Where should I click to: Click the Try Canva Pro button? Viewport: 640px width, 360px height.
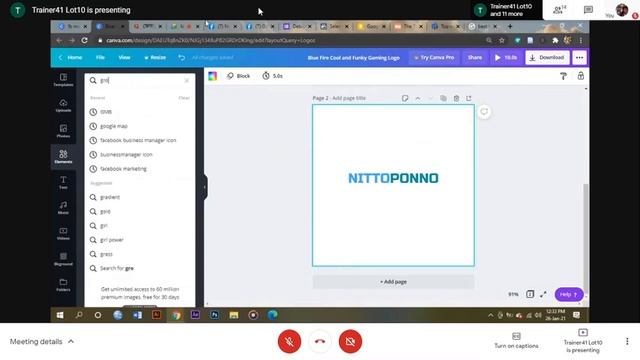pos(434,58)
